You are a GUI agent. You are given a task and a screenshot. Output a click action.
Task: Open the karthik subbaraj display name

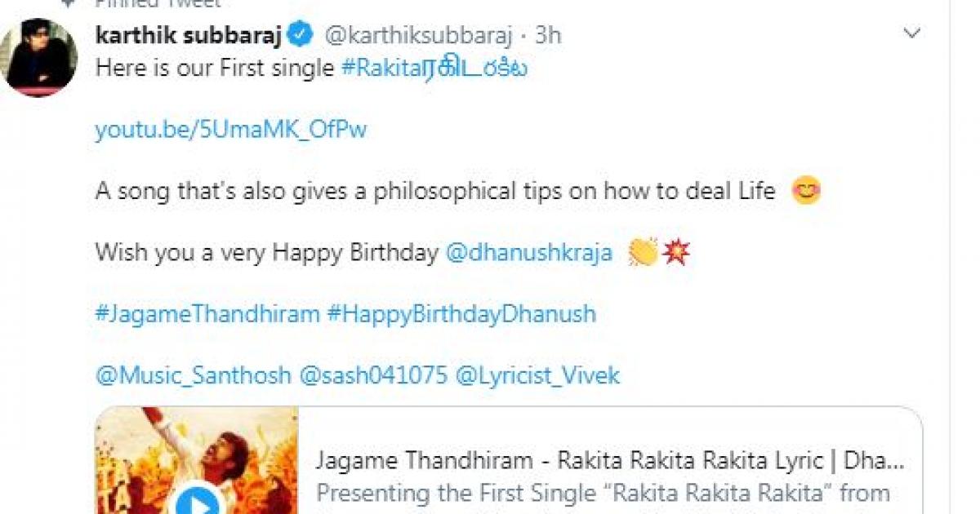click(x=190, y=35)
